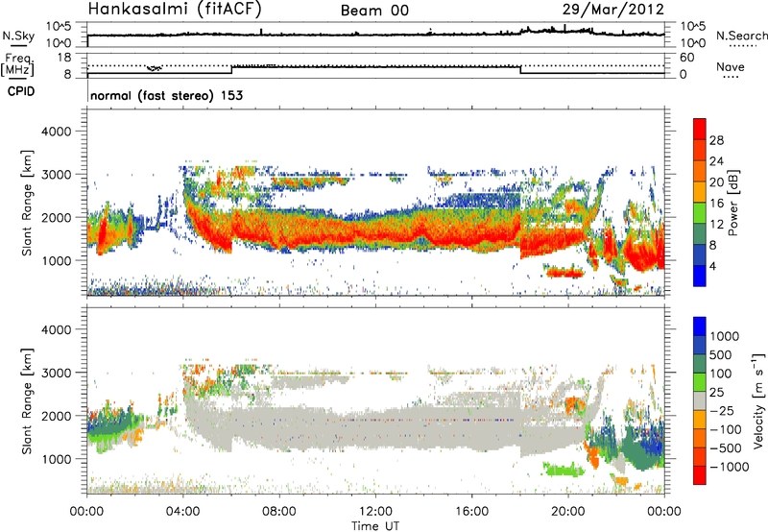
Task: Pick the 24–28 dB orange-red colorbar segment
Action: pyautogui.click(x=700, y=150)
